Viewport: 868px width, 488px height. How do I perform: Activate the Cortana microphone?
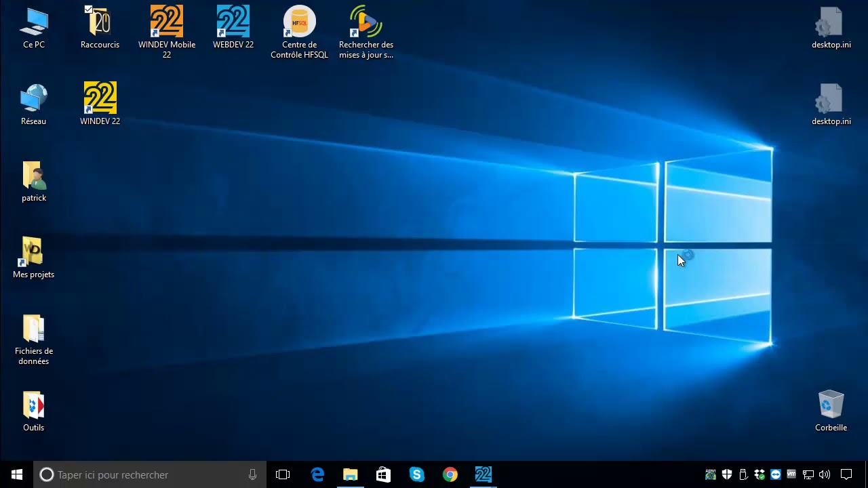point(252,474)
